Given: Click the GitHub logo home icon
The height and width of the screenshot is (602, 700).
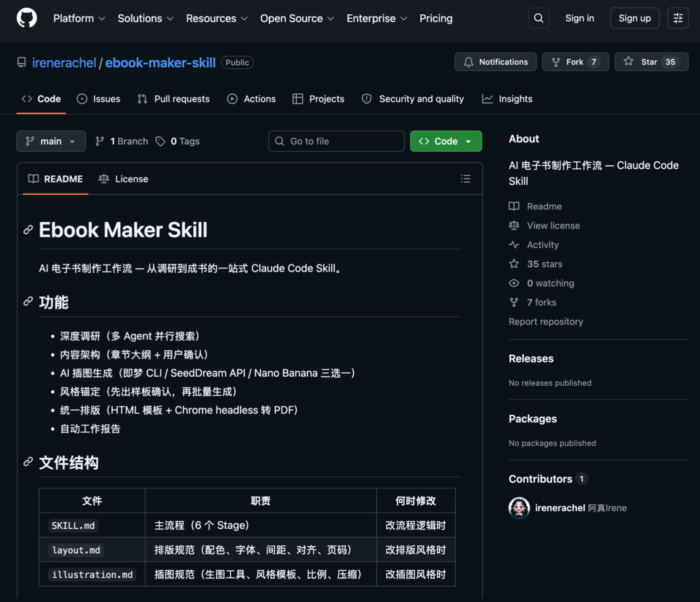Looking at the screenshot, I should 26,18.
